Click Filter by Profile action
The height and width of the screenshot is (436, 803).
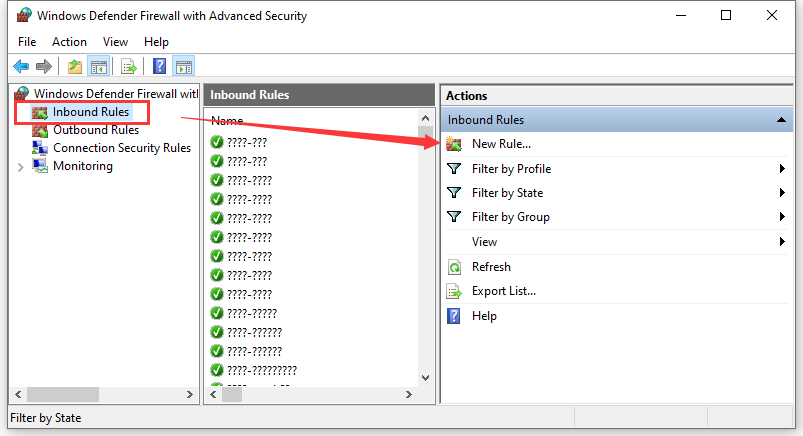click(512, 169)
